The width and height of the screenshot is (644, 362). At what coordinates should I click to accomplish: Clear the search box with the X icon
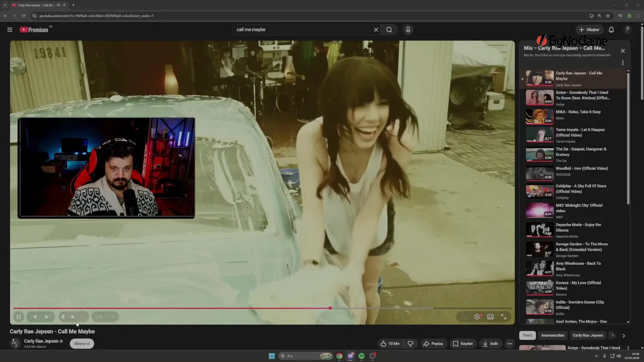376,30
